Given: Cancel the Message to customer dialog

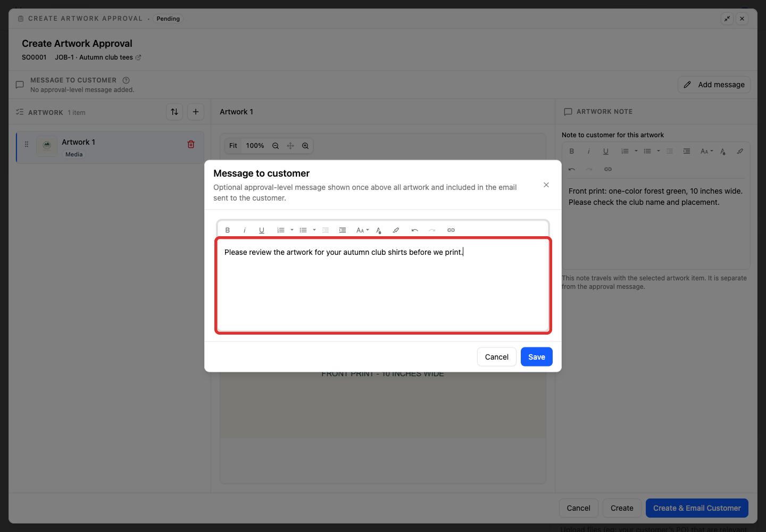Looking at the screenshot, I should click(497, 357).
